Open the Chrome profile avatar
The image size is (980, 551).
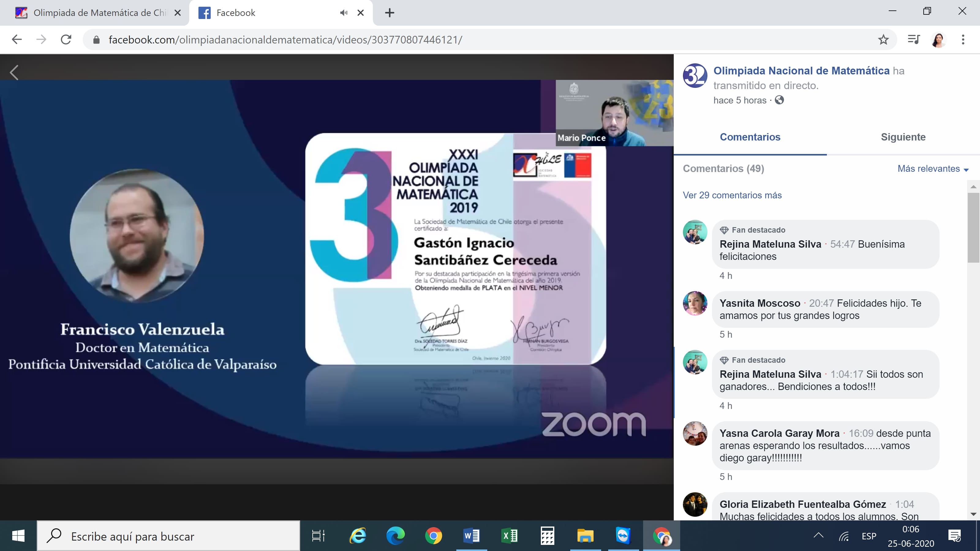[x=938, y=39]
